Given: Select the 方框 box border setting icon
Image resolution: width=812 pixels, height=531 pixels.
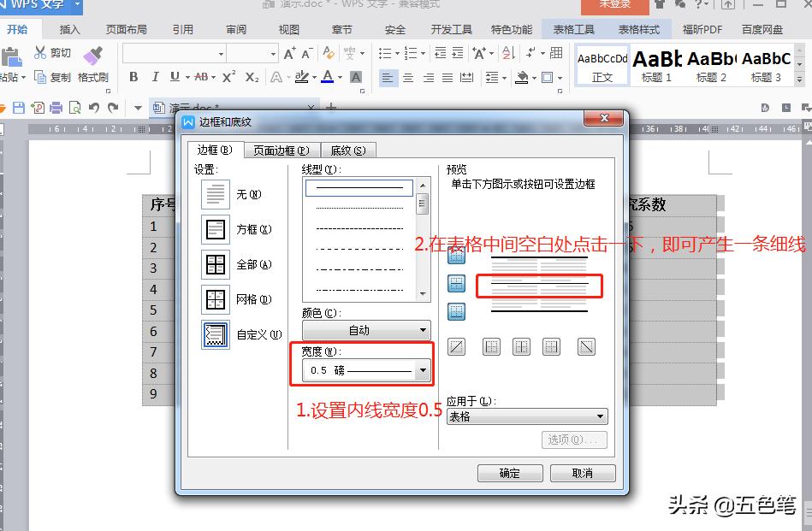Looking at the screenshot, I should 216,230.
